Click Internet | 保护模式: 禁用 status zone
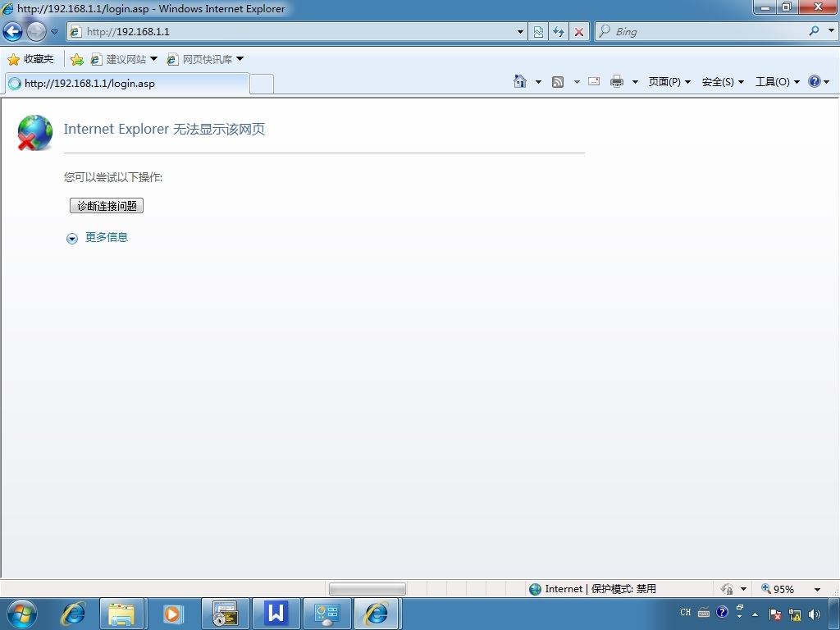The width and height of the screenshot is (840, 630). pos(592,589)
